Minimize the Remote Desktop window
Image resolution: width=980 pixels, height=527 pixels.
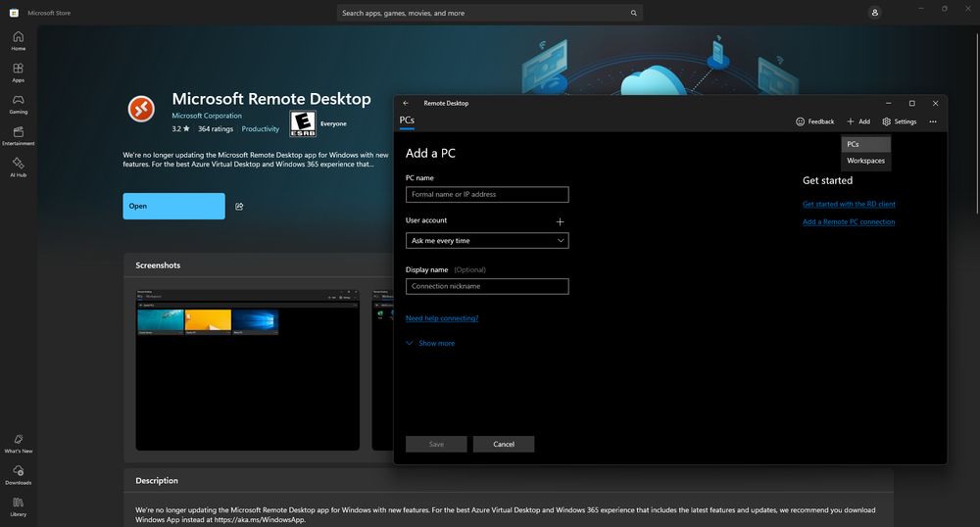click(x=888, y=103)
